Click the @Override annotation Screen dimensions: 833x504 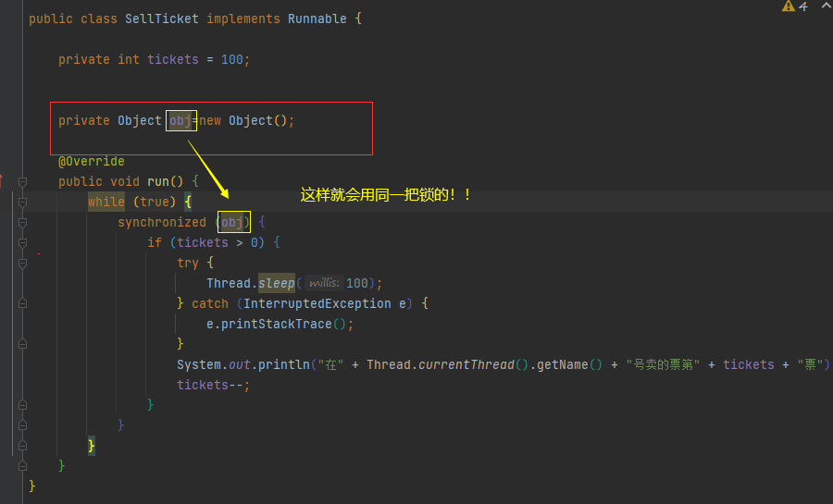click(92, 161)
